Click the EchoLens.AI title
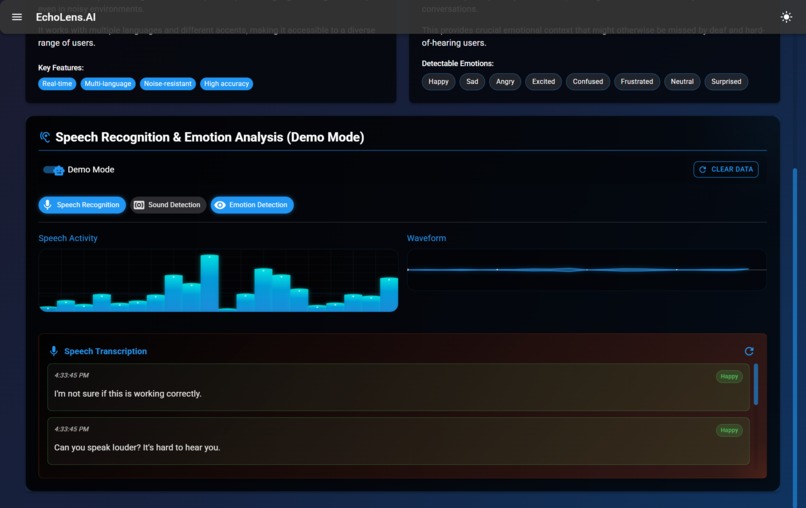The height and width of the screenshot is (508, 806). (65, 17)
